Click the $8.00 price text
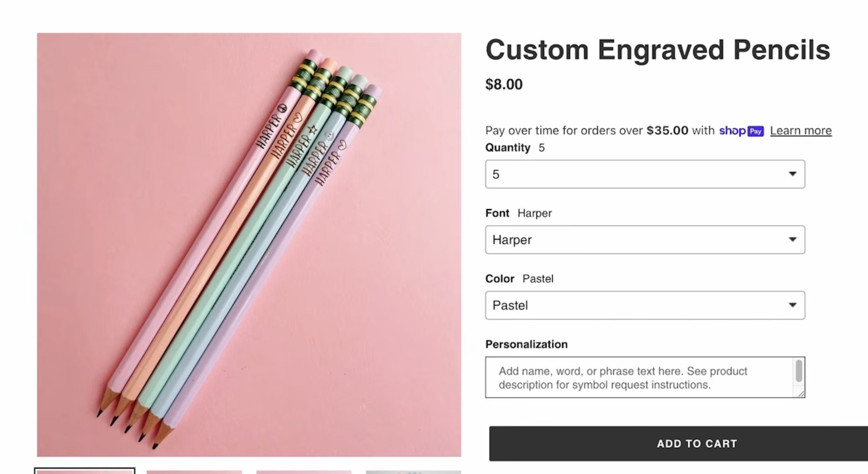 coord(504,84)
